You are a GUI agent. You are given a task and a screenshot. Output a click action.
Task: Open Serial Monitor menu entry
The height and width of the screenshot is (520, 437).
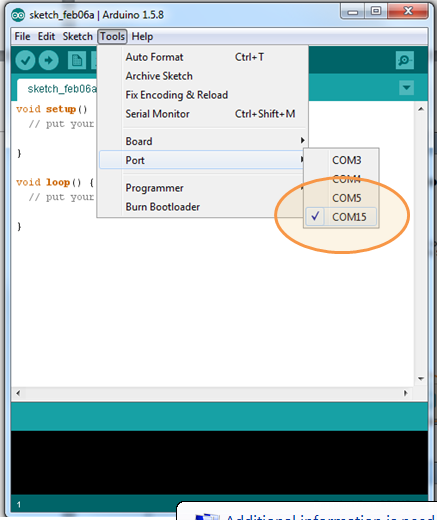tap(203, 114)
